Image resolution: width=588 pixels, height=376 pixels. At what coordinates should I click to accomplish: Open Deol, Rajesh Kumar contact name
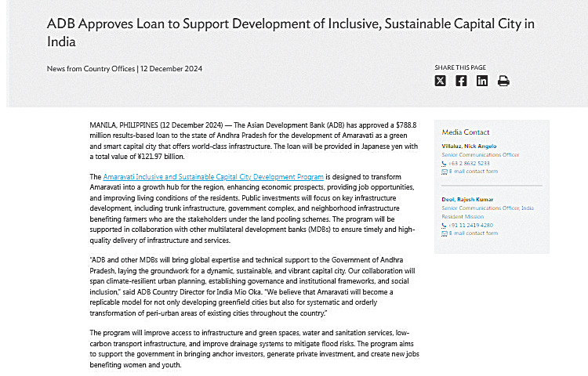tap(467, 199)
